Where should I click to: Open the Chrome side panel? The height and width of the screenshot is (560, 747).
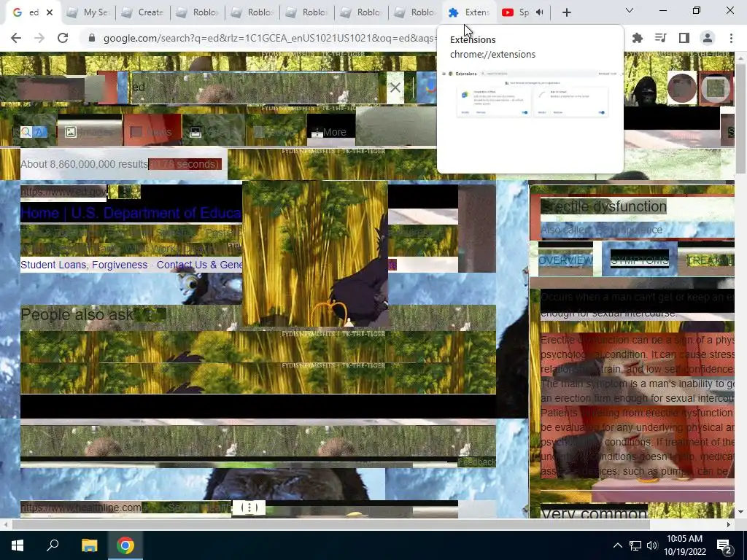[x=684, y=38]
